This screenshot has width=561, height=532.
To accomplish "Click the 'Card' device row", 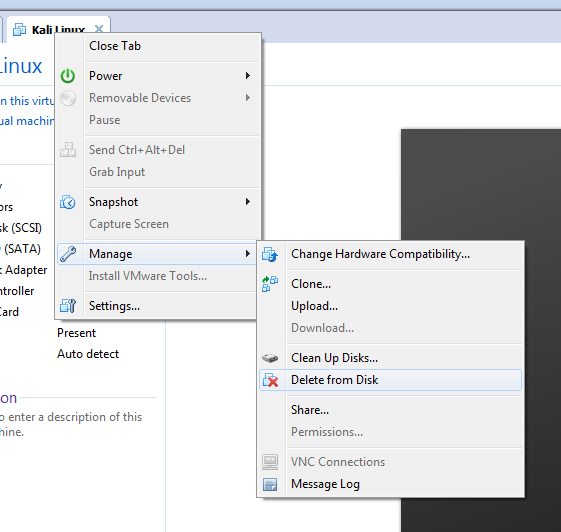I will [9, 312].
